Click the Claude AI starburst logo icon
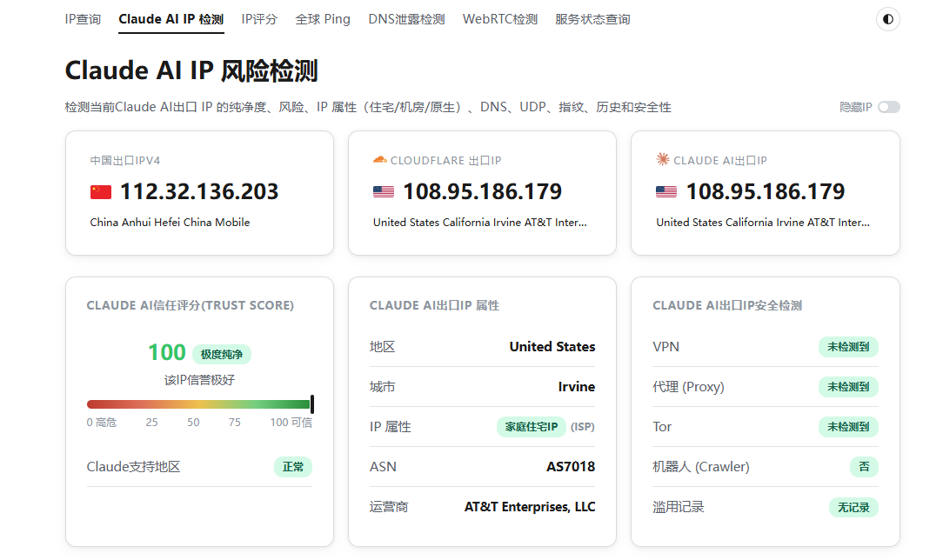The image size is (943, 560). (662, 159)
